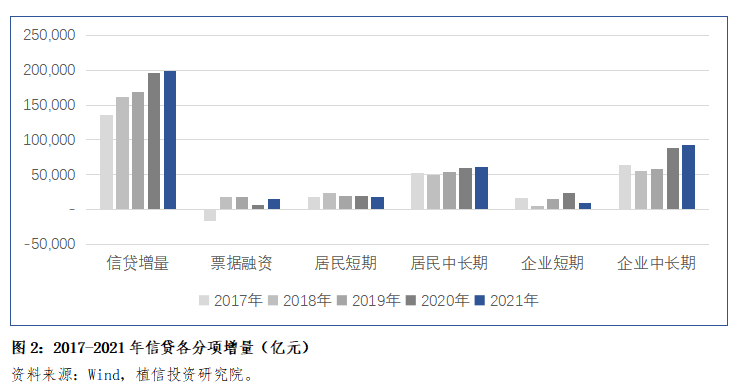Select the 2021年 legend label
Screen dimensions: 737x387
[x=514, y=300]
